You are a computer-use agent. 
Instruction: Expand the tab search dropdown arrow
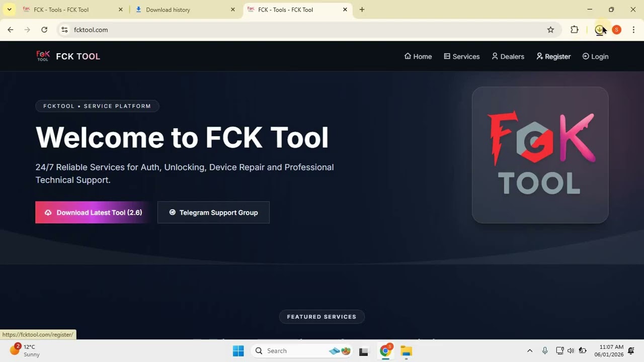(x=9, y=10)
